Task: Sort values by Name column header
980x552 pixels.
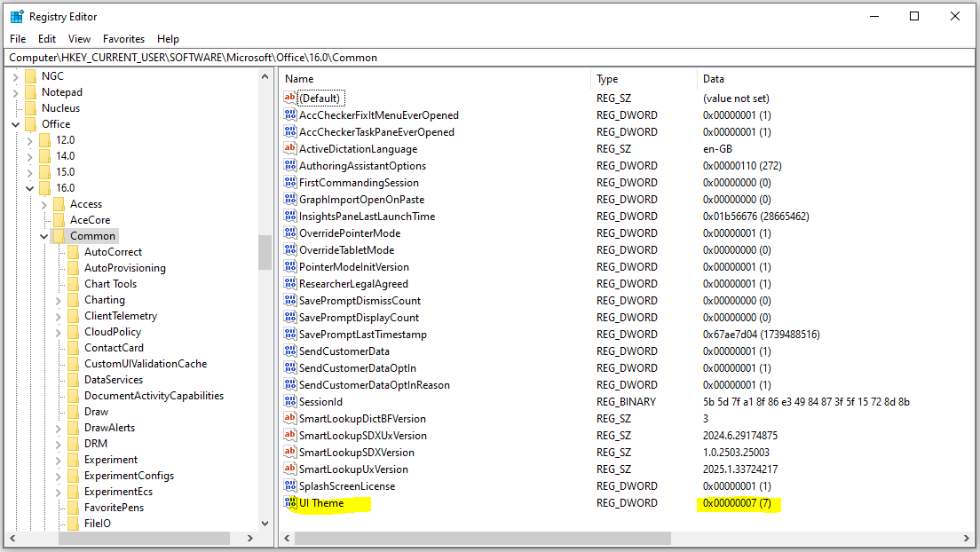Action: (x=435, y=79)
